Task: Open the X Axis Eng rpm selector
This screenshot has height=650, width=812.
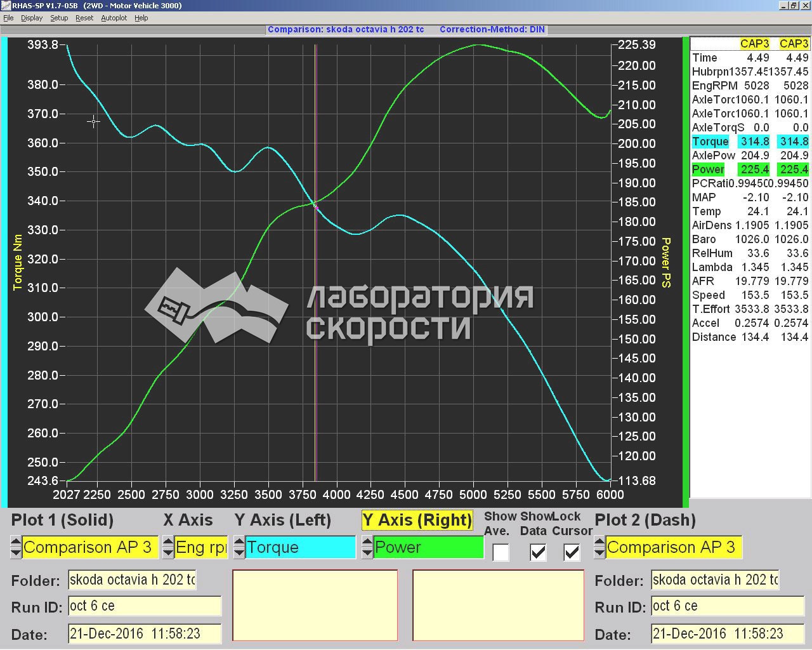Action: (200, 547)
